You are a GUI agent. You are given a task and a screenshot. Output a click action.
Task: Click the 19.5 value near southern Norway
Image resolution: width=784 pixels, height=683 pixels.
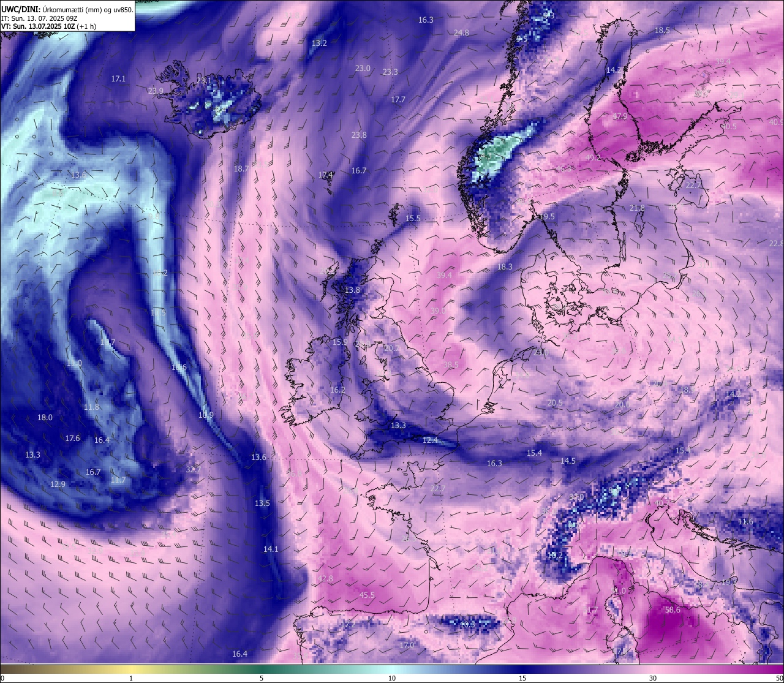click(x=547, y=216)
